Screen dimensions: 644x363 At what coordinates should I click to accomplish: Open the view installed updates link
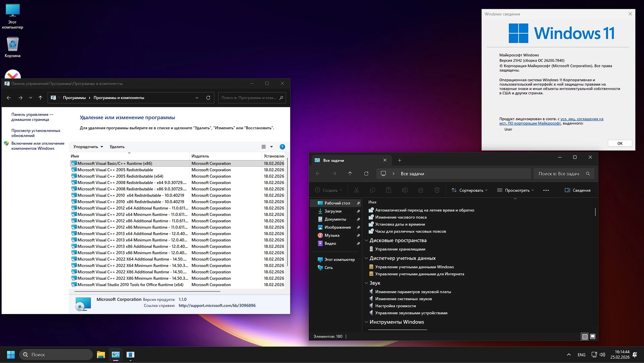coord(36,133)
